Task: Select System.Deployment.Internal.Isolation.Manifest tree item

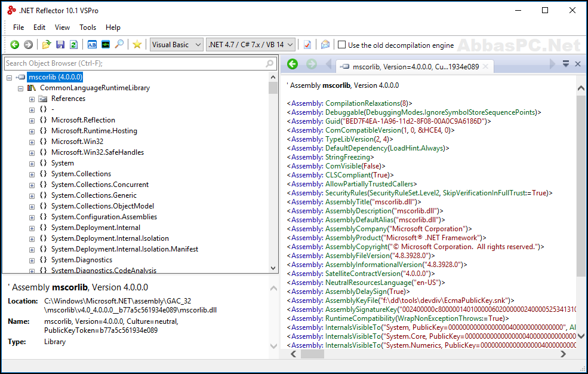Action: (125, 249)
